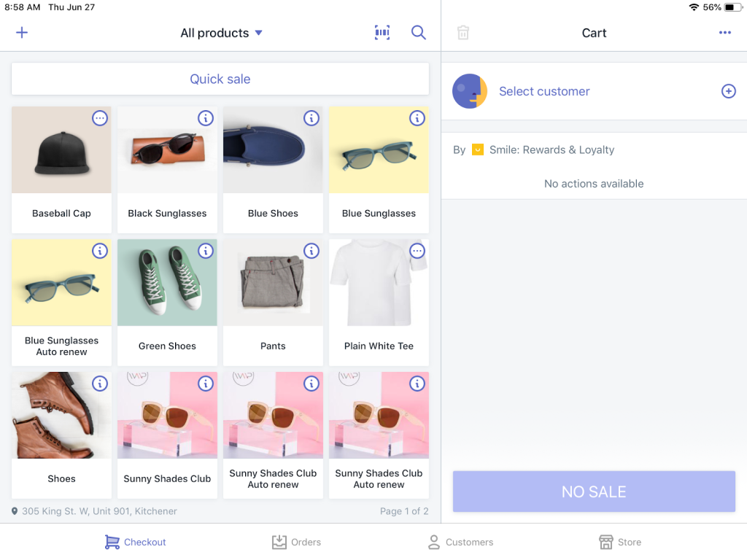Image resolution: width=747 pixels, height=560 pixels.
Task: Click the Cart header title
Action: click(x=594, y=33)
